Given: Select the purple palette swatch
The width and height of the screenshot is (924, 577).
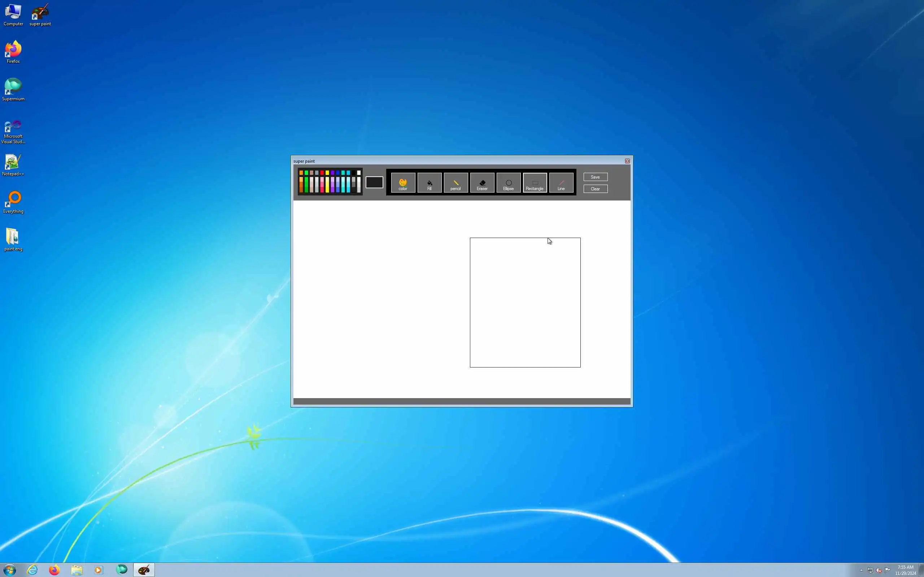Looking at the screenshot, I should (x=332, y=173).
